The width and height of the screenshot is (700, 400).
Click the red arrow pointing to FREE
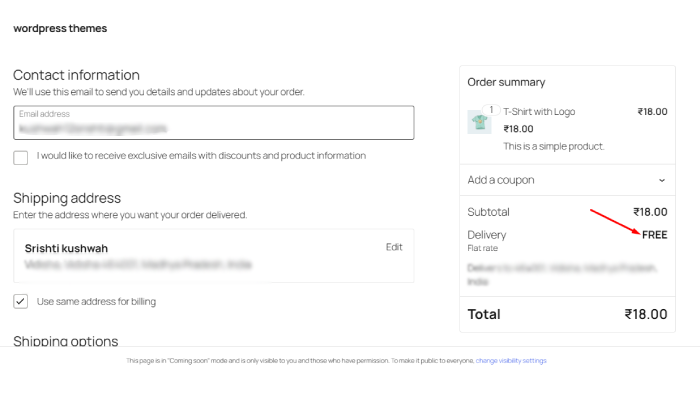614,221
